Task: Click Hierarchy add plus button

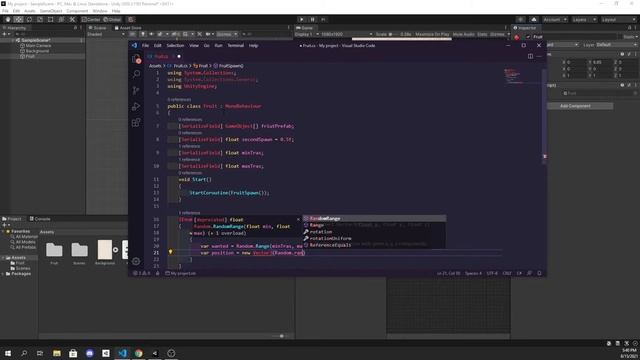Action: 5,34
